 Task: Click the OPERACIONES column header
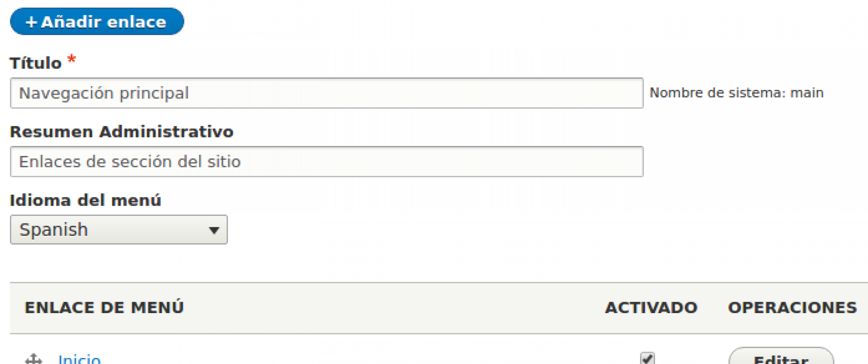793,308
